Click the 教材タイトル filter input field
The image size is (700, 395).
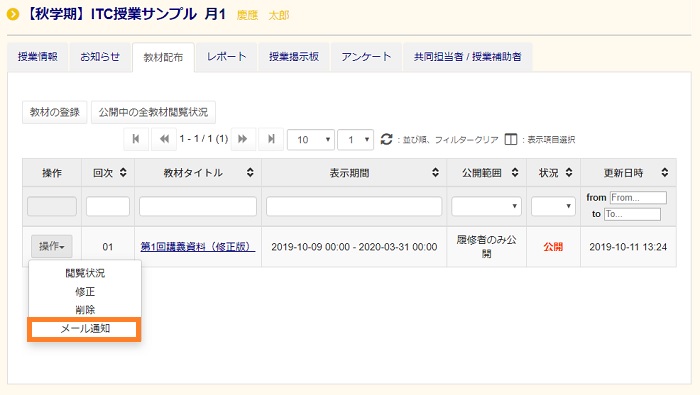click(198, 206)
